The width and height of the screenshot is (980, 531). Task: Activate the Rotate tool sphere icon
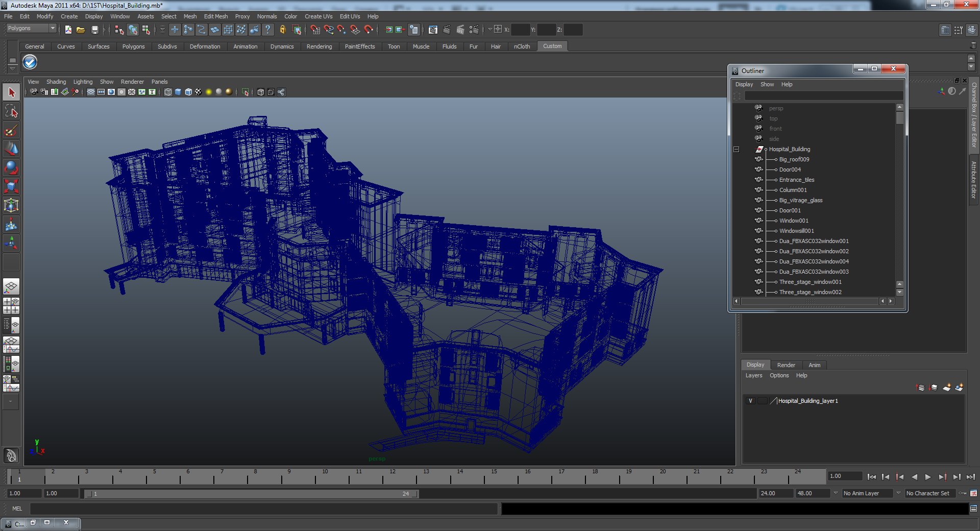tap(11, 167)
